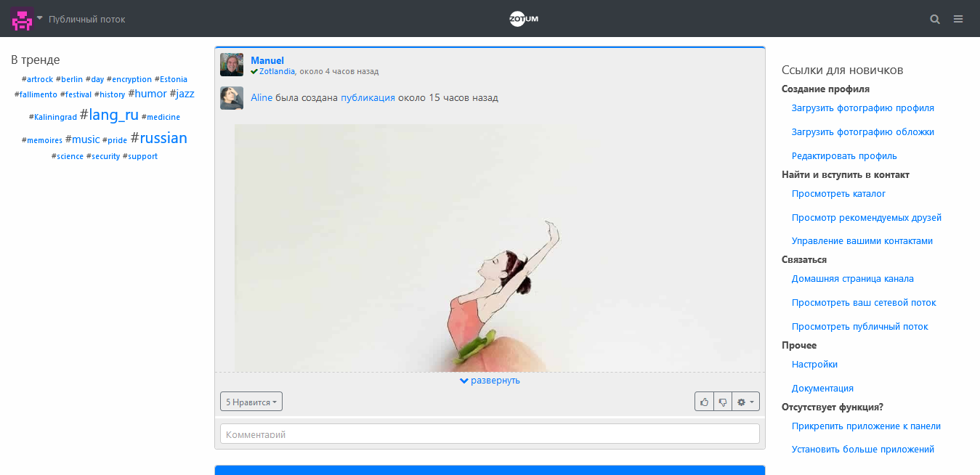Select the #security hashtag
The width and height of the screenshot is (980, 475).
pyautogui.click(x=103, y=156)
